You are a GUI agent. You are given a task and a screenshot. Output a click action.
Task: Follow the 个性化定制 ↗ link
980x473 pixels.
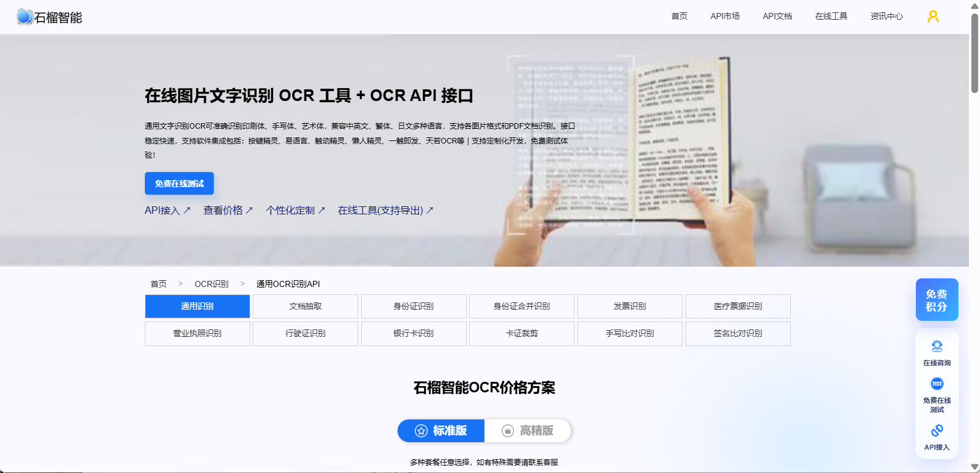[x=295, y=211]
